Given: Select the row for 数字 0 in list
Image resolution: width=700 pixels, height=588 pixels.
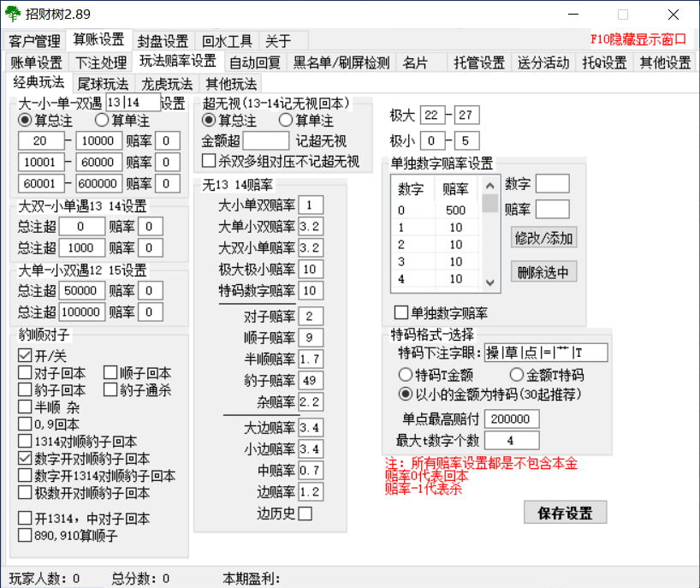Looking at the screenshot, I should [436, 210].
